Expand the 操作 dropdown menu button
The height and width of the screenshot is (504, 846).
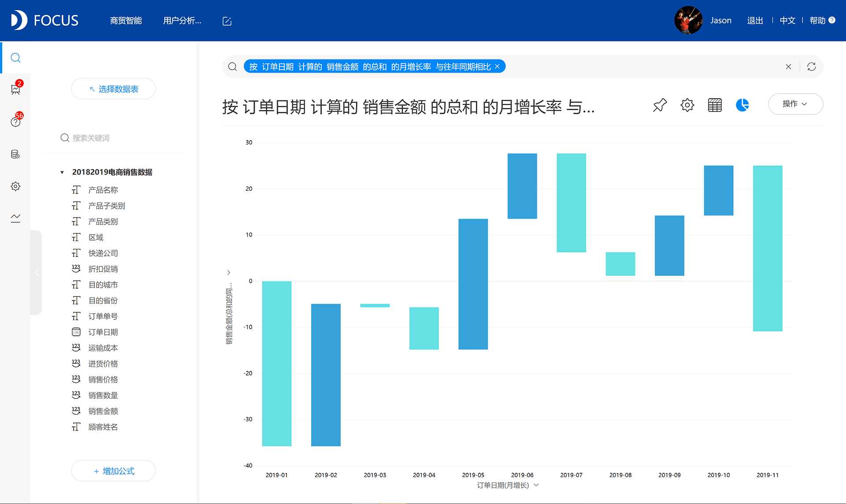coord(795,104)
